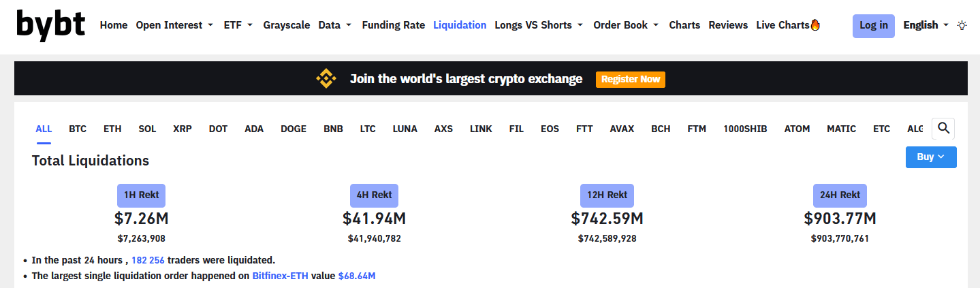Toggle the light/dark theme bulb icon
The height and width of the screenshot is (288, 980).
962,25
